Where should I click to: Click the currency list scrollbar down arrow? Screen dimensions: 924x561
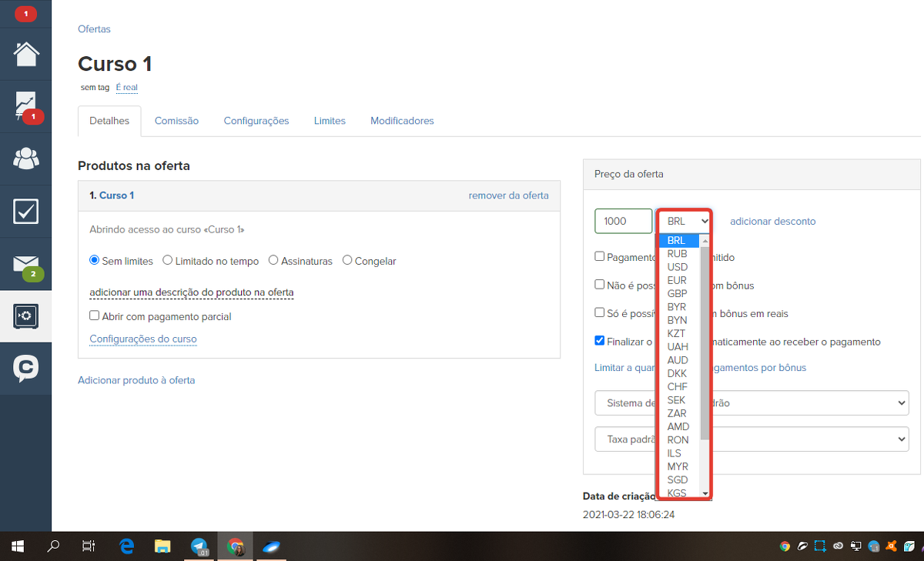tap(704, 493)
